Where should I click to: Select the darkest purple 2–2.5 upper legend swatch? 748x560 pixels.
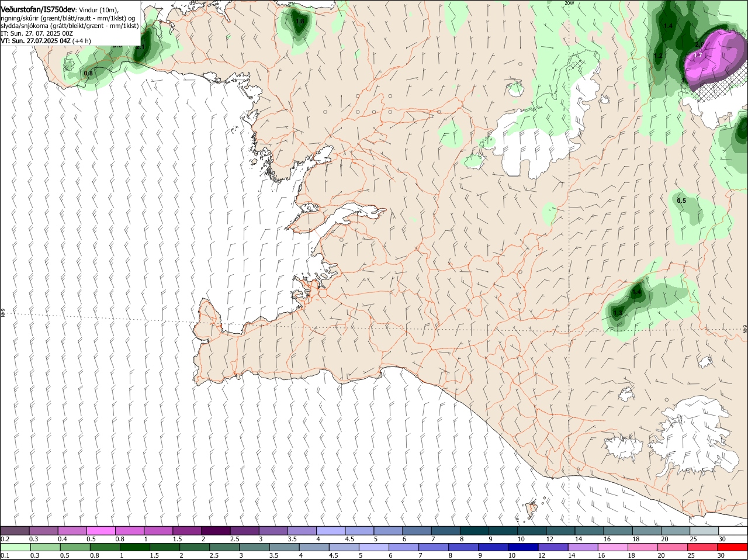(x=216, y=531)
